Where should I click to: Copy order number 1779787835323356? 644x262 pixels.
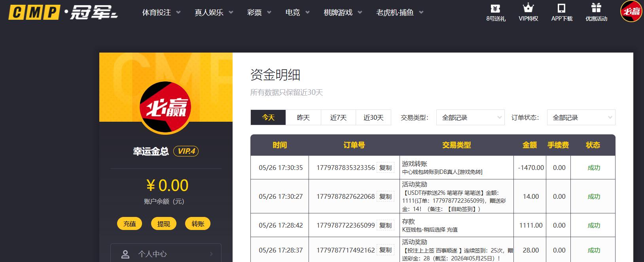pyautogui.click(x=385, y=168)
